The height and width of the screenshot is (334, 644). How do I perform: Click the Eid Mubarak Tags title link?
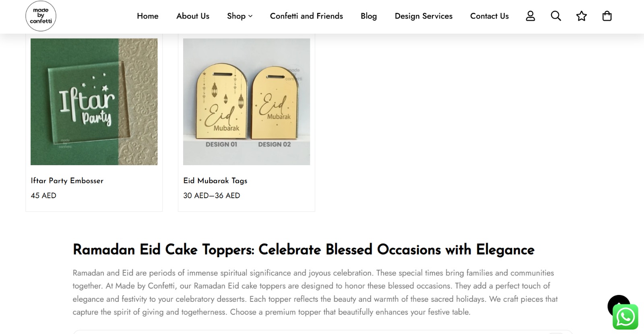point(215,181)
